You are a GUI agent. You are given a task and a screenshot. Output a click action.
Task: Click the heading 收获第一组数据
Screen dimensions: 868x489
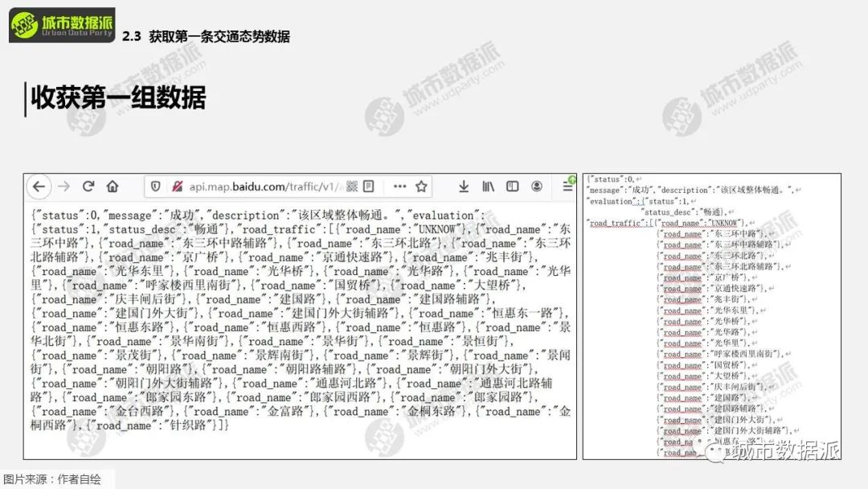click(118, 98)
